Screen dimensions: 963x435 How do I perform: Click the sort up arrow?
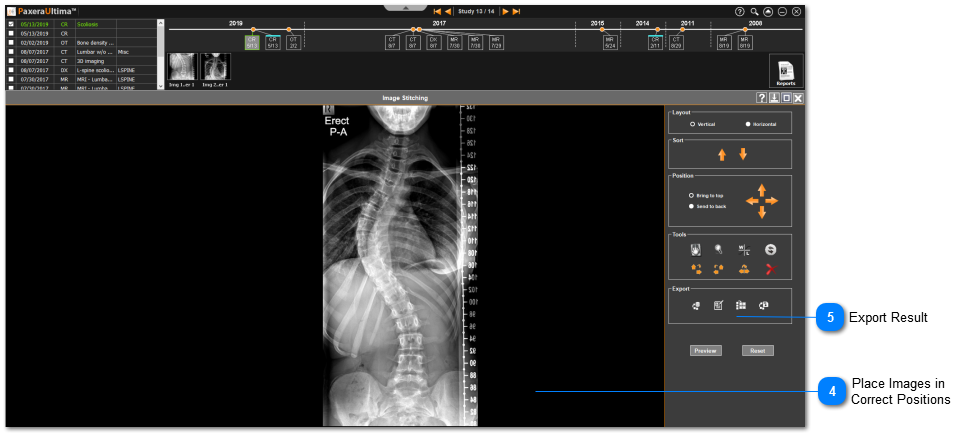click(721, 155)
